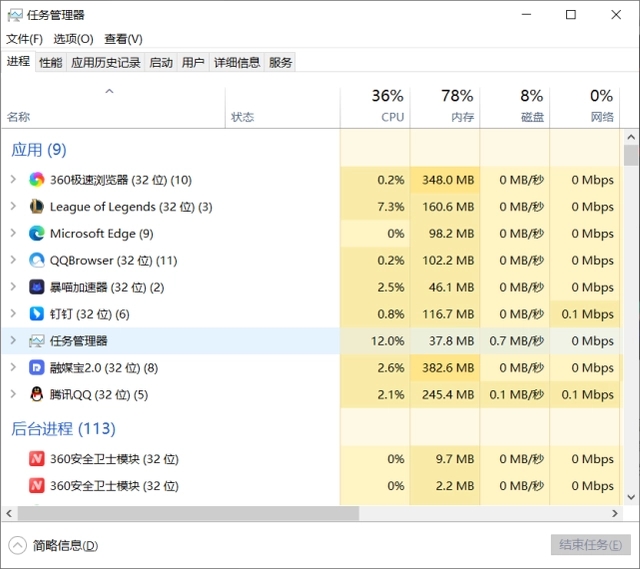640x569 pixels.
Task: Click the Task Manager title bar icon
Action: click(x=15, y=16)
